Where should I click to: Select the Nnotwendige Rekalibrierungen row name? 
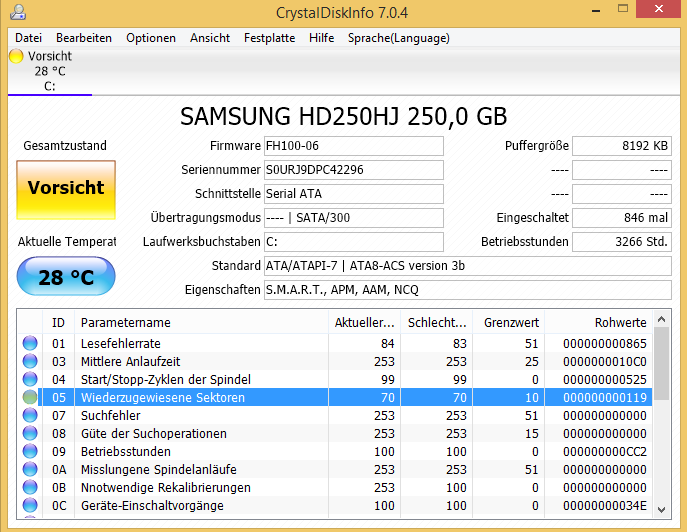(x=166, y=487)
